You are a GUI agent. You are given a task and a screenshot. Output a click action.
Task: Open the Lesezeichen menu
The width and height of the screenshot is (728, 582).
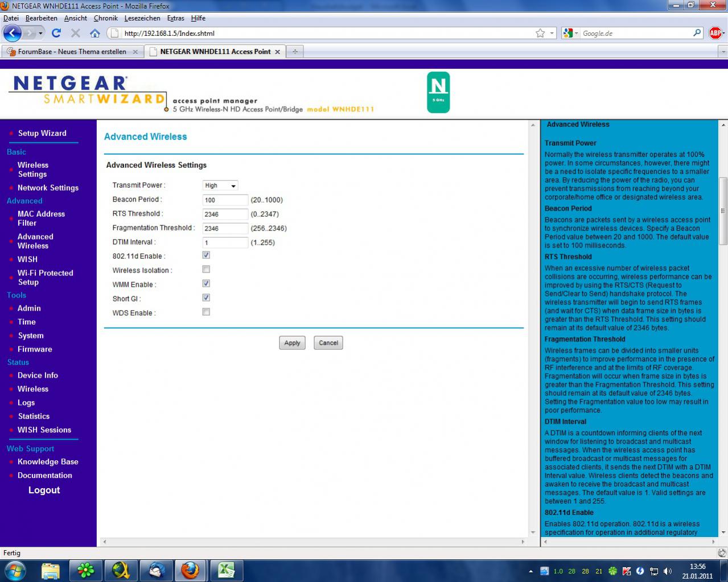pyautogui.click(x=142, y=18)
